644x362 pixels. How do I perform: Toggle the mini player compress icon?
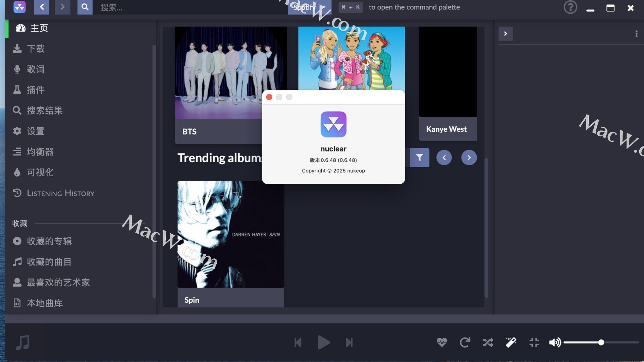534,343
